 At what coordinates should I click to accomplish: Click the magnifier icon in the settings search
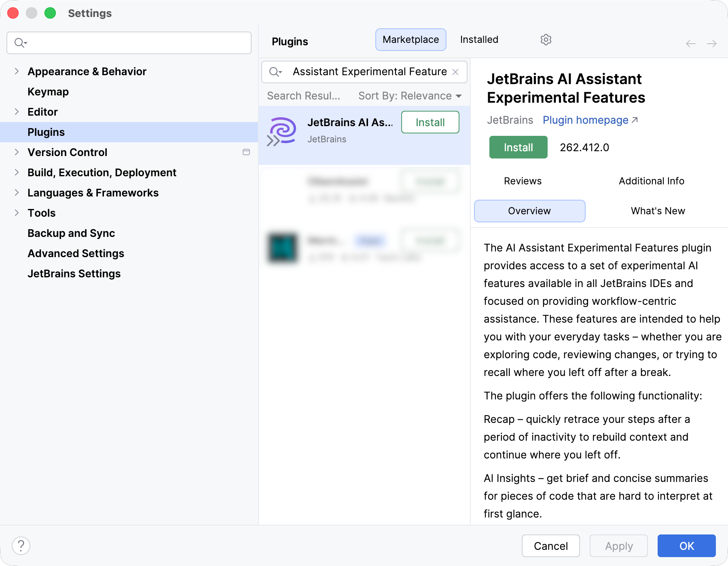[x=20, y=42]
